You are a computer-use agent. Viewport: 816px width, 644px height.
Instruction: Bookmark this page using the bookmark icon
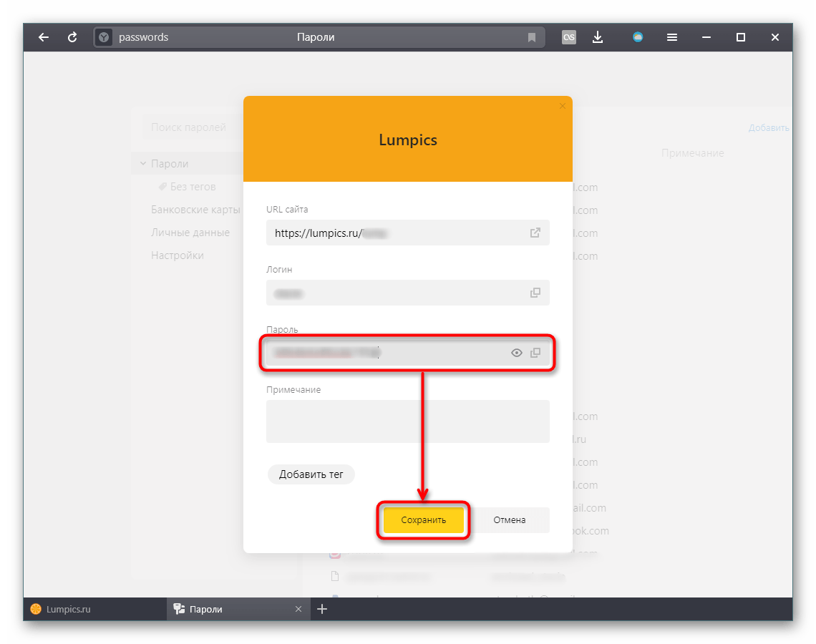531,37
